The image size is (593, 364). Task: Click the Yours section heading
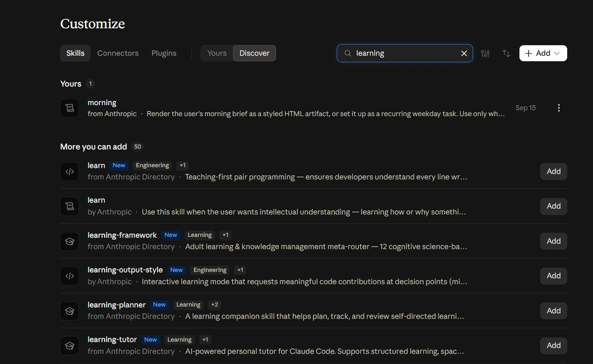(x=71, y=84)
